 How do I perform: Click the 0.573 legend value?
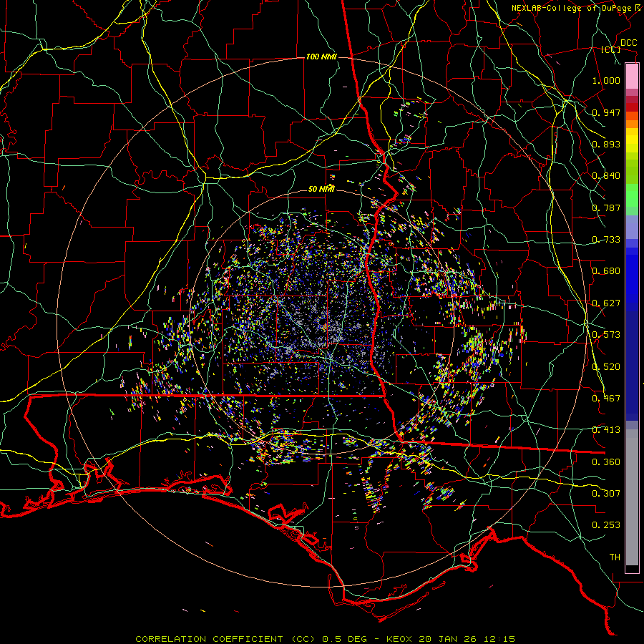click(x=606, y=335)
